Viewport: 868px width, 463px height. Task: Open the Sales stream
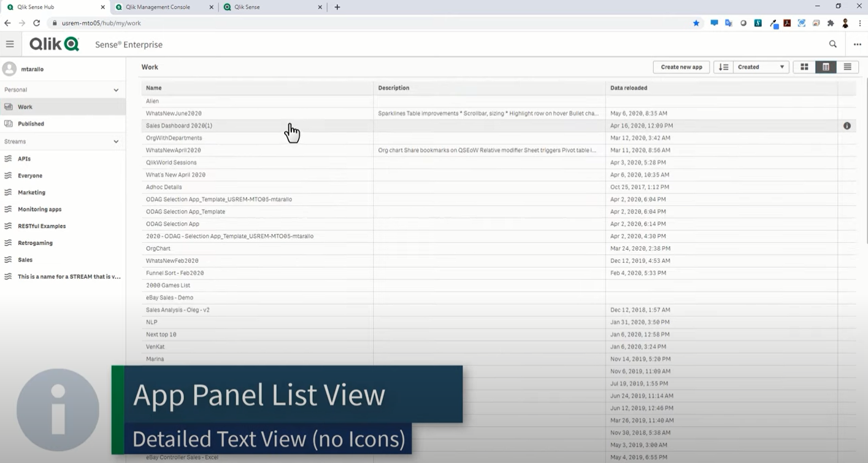point(63,260)
